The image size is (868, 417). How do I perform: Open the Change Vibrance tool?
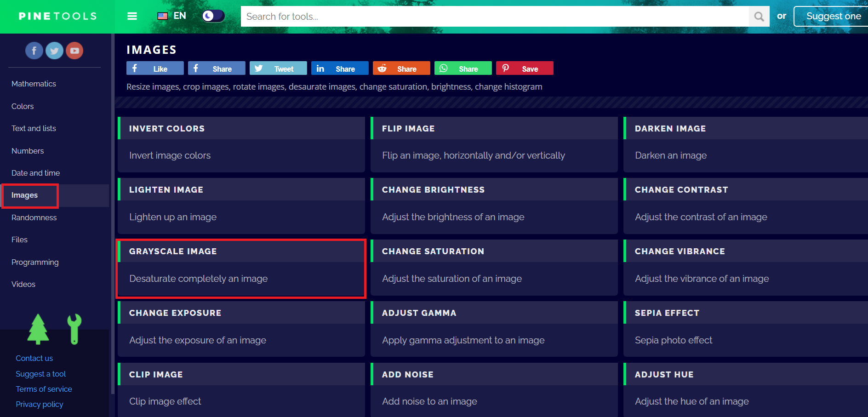pos(746,268)
